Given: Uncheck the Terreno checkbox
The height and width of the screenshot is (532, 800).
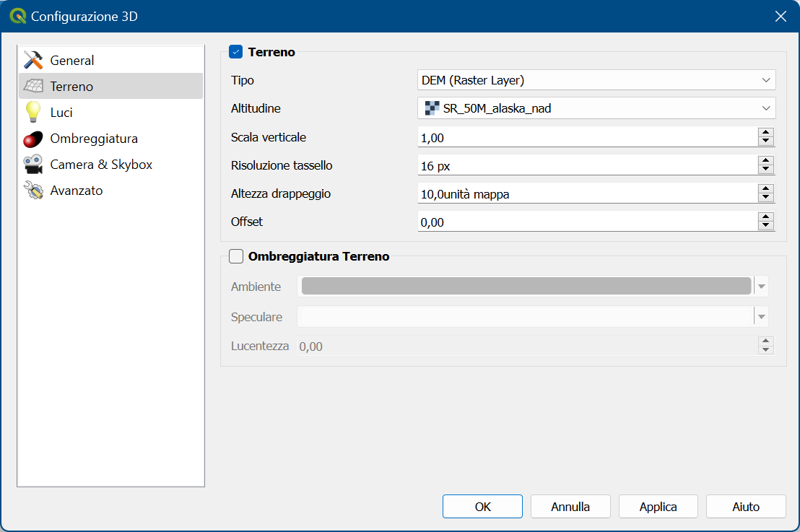Looking at the screenshot, I should (x=235, y=52).
